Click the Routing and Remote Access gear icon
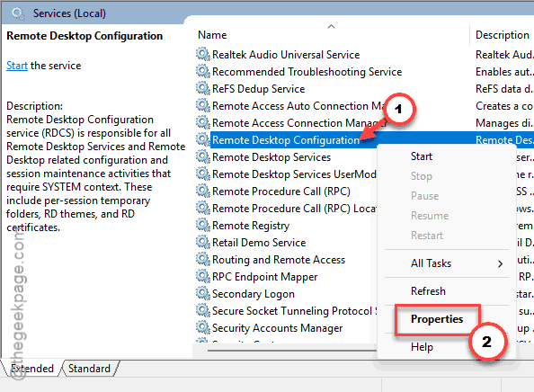 [x=203, y=259]
